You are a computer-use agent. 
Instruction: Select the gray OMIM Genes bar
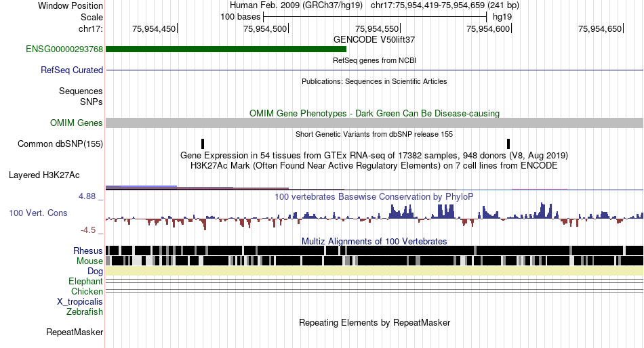click(375, 123)
